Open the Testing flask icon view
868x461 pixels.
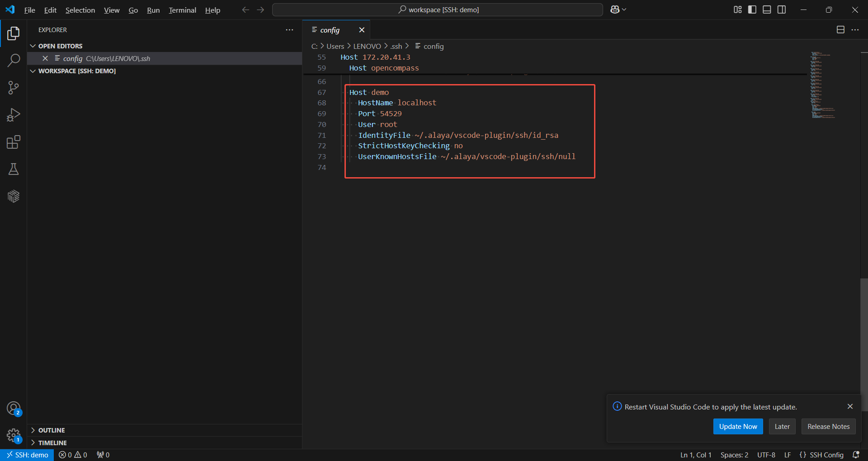pyautogui.click(x=14, y=169)
